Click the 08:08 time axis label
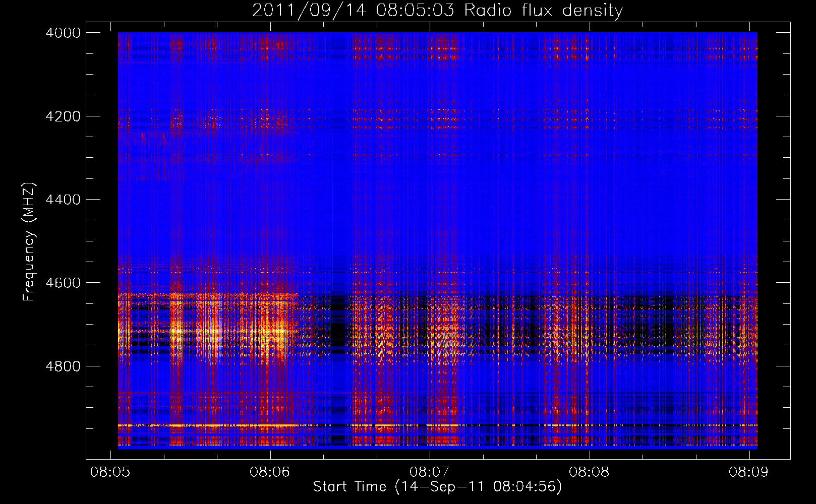 click(x=589, y=472)
